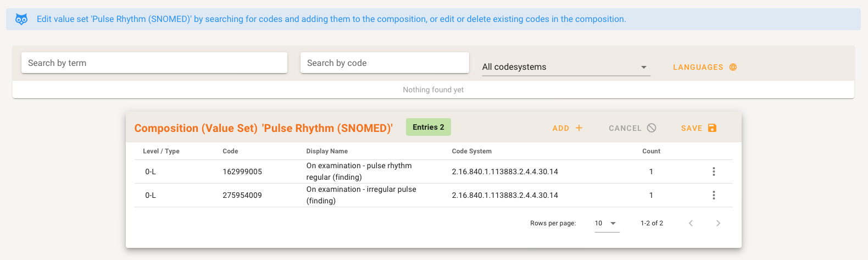
Task: Go to the next page of results
Action: pyautogui.click(x=718, y=223)
